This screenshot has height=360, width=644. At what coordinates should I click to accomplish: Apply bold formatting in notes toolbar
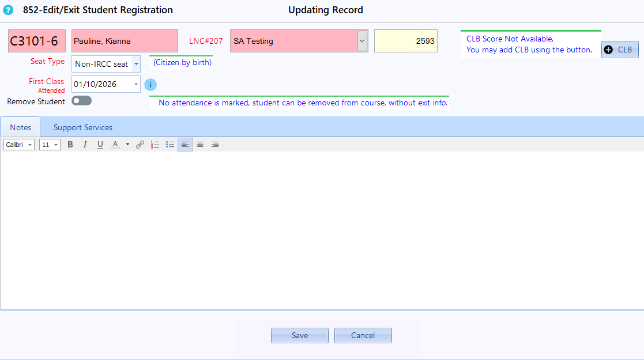click(70, 145)
